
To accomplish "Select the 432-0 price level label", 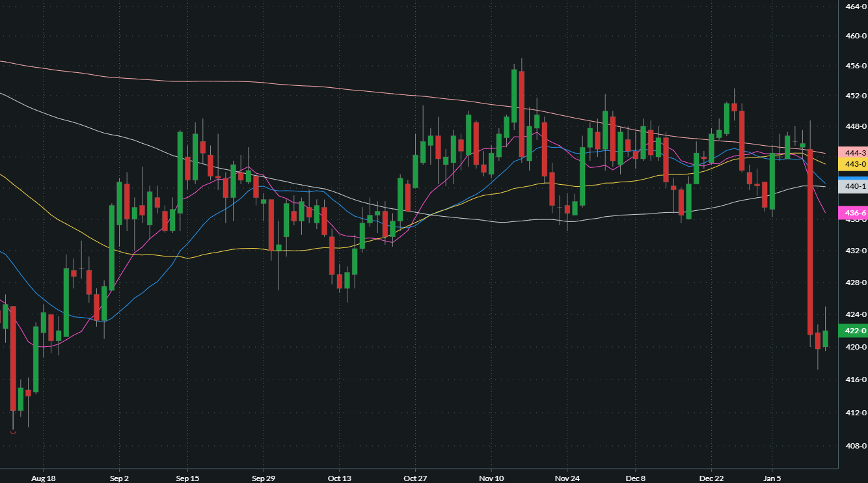I will (854, 251).
